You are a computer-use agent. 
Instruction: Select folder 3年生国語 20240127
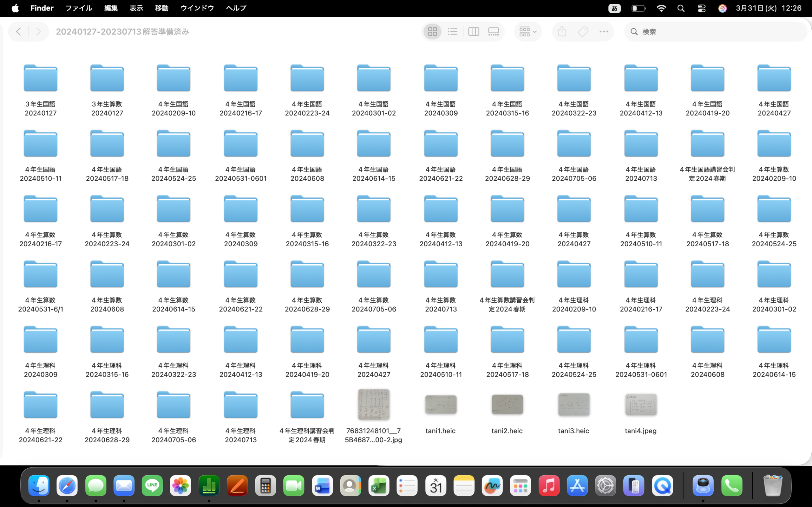(41, 79)
